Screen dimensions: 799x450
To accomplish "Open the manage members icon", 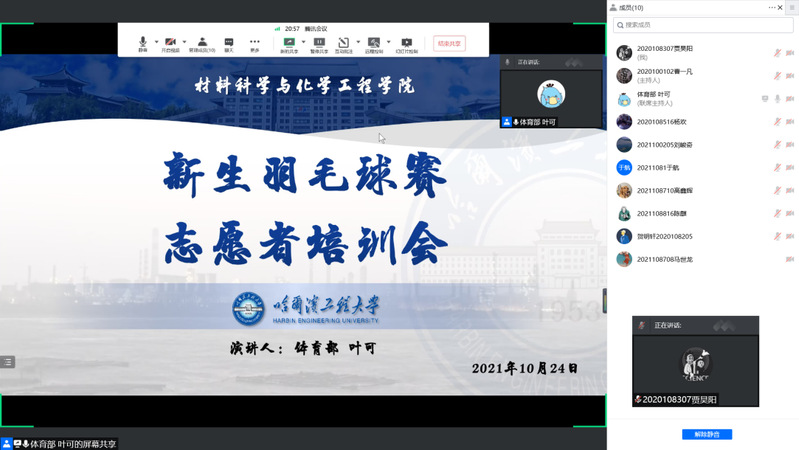I will point(203,43).
